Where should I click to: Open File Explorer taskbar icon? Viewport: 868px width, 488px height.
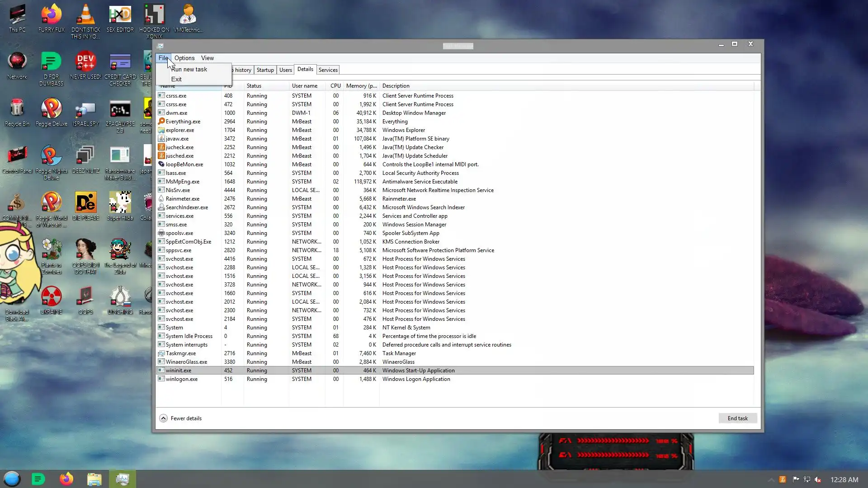pos(94,479)
